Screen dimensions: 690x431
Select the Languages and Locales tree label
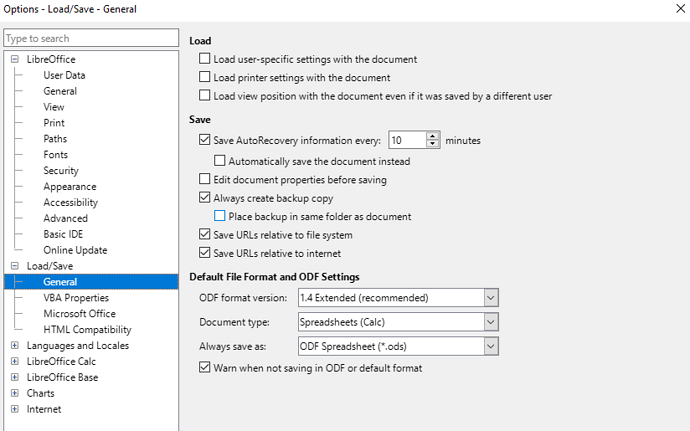coord(77,346)
